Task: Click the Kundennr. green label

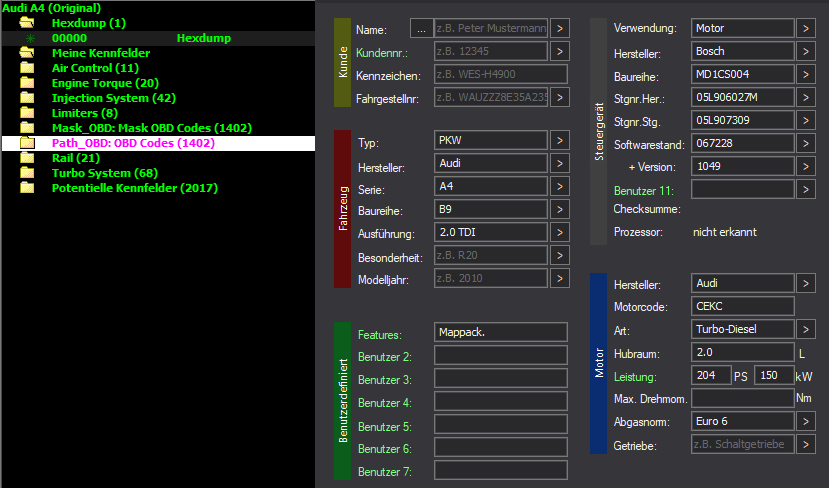Action: pyautogui.click(x=382, y=53)
